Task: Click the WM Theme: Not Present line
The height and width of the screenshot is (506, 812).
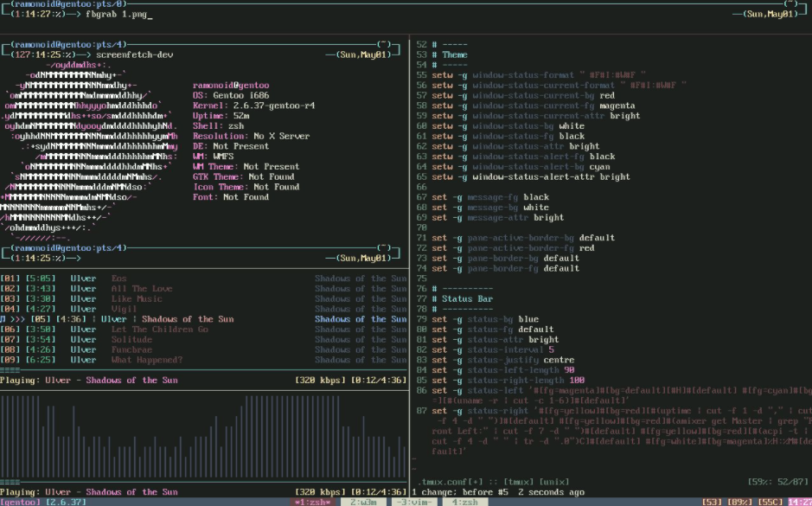Action: pos(246,167)
